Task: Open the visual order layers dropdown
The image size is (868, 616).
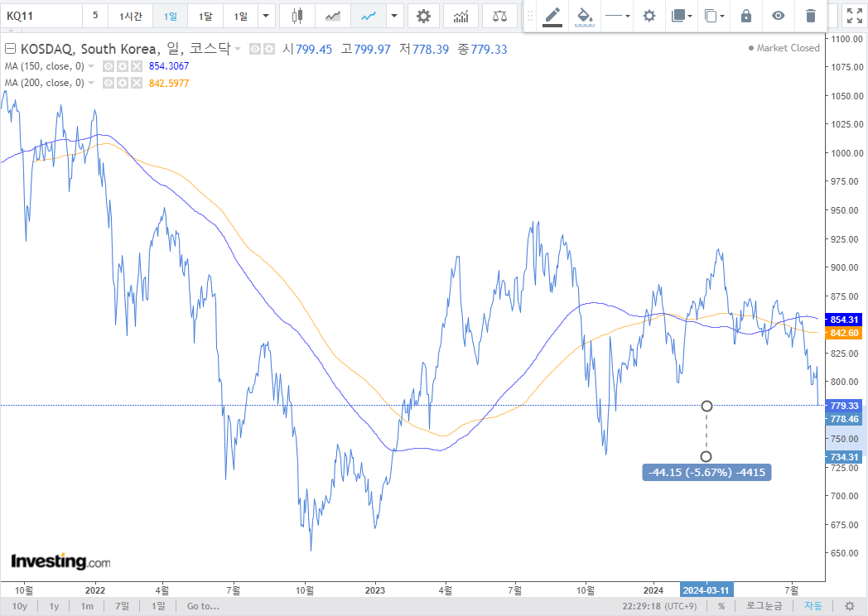Action: (x=682, y=16)
